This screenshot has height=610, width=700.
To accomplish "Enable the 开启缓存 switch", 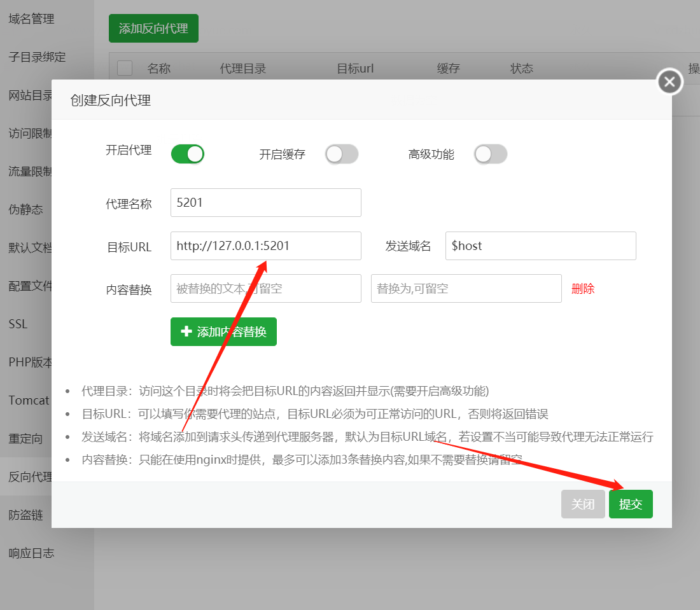I will click(x=342, y=154).
